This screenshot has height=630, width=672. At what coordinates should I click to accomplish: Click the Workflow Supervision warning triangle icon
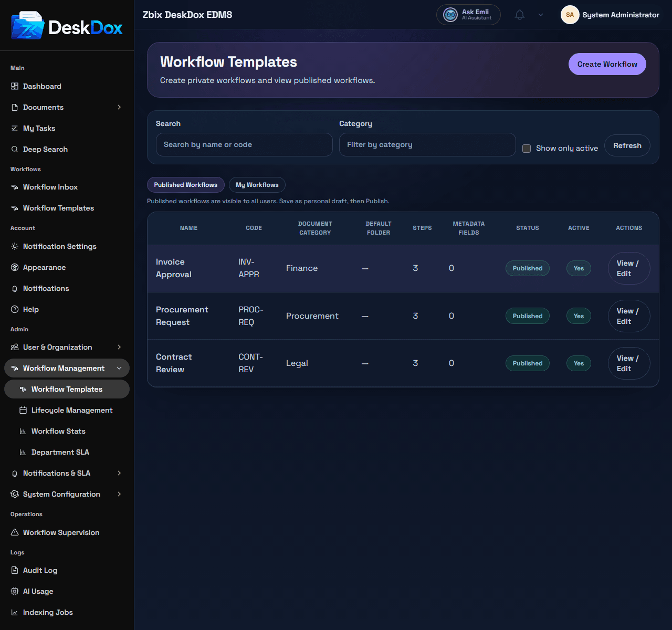coord(15,532)
